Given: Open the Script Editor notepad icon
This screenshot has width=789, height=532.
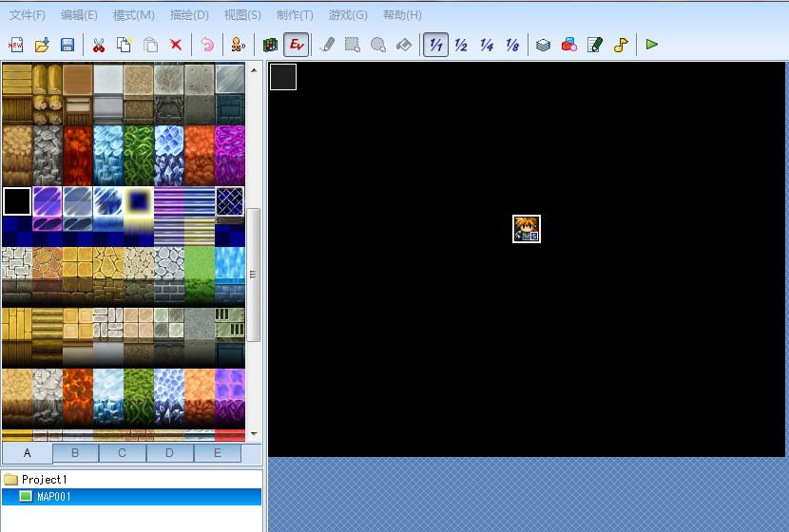Looking at the screenshot, I should (595, 45).
